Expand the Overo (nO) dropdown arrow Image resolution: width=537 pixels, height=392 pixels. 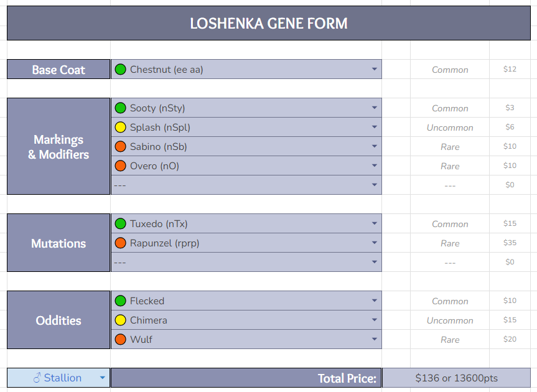coord(375,166)
